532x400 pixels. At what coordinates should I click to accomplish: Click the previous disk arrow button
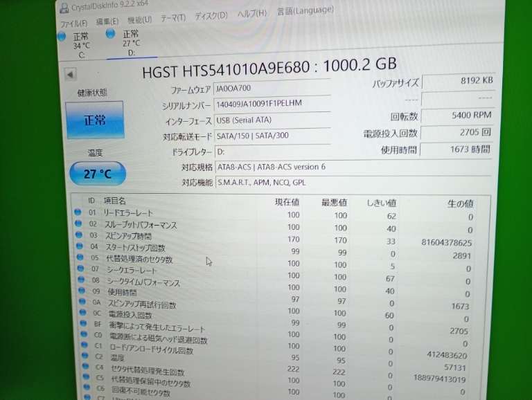point(71,74)
